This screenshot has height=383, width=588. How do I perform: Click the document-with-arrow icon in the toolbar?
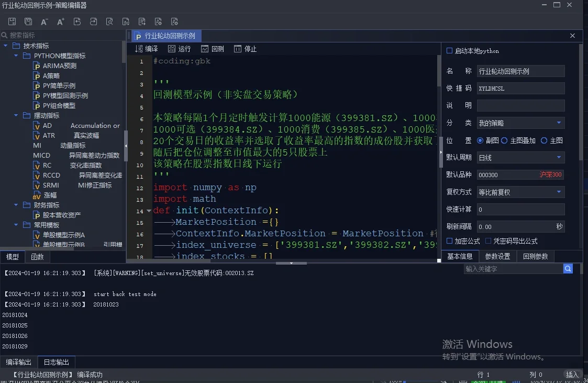(142, 21)
